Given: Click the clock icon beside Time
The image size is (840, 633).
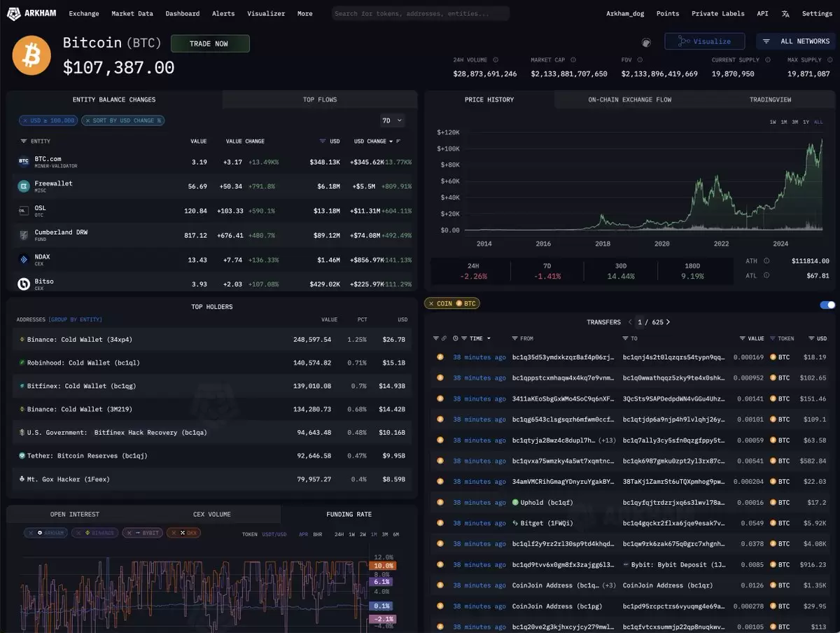Looking at the screenshot, I should (x=456, y=339).
